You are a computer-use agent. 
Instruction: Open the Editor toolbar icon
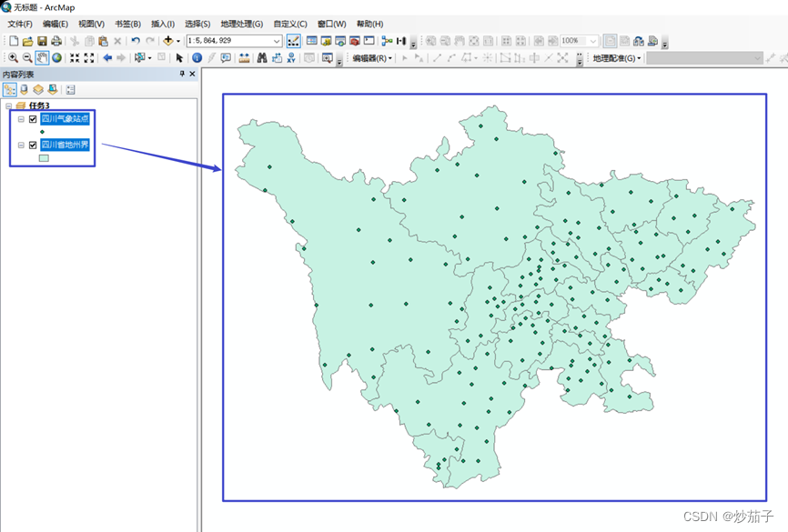[x=294, y=41]
